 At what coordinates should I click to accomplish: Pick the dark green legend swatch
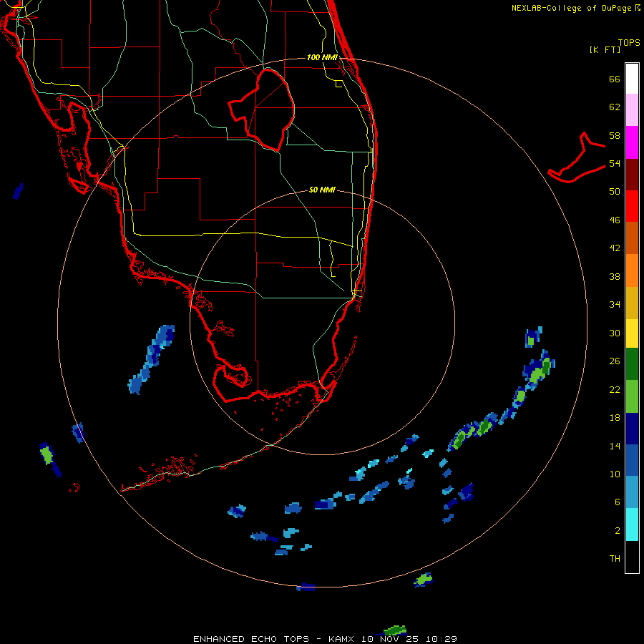click(x=632, y=364)
